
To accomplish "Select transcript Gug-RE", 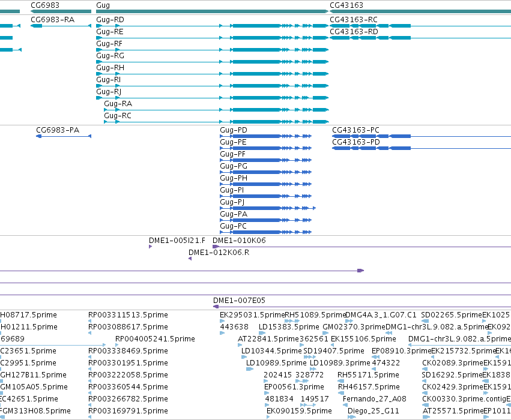I will [110, 32].
